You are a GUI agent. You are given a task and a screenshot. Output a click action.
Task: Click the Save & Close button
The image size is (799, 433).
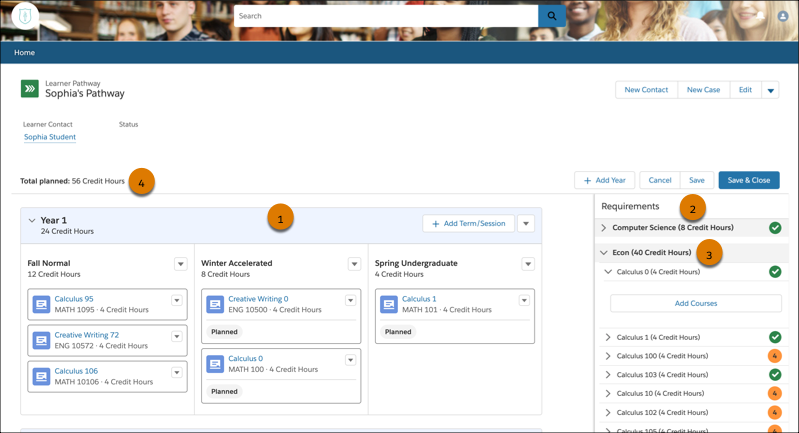click(748, 180)
